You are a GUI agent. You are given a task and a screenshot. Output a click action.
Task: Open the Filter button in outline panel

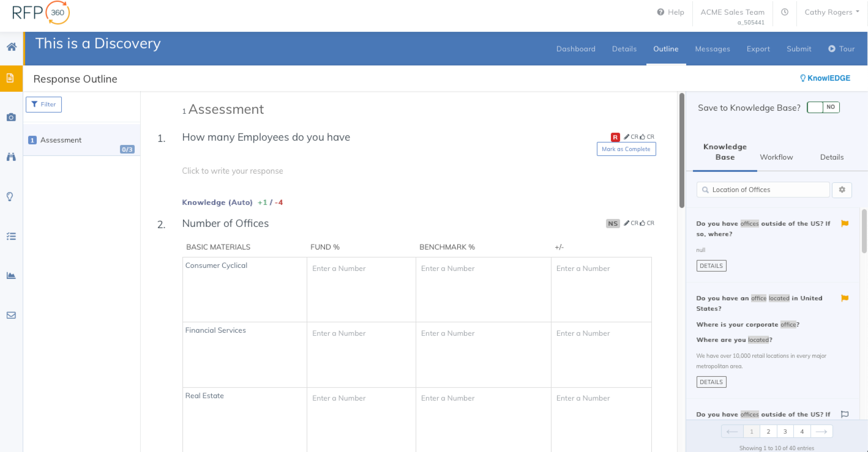pos(43,105)
